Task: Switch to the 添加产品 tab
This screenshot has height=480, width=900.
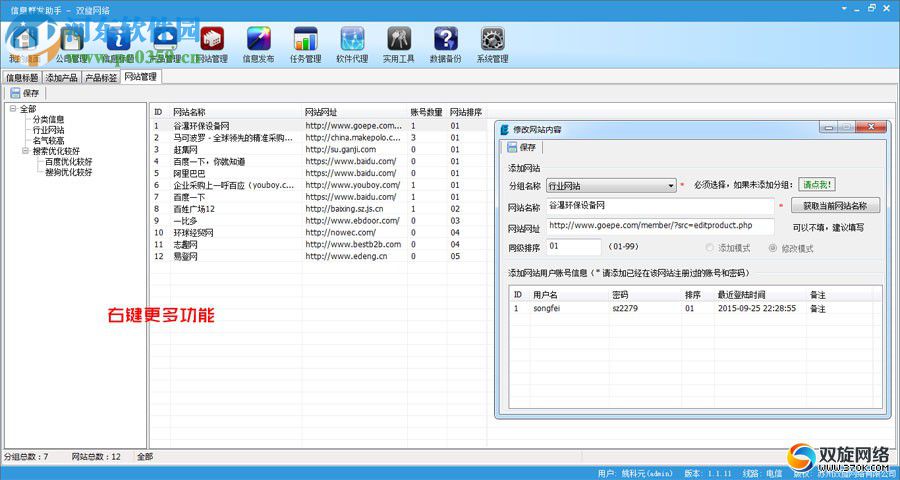Action: (x=61, y=77)
